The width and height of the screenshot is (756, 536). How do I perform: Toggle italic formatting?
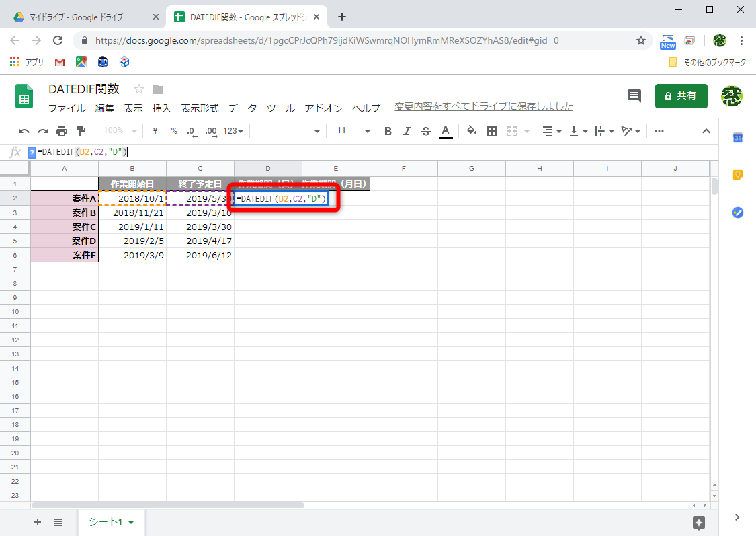[407, 130]
